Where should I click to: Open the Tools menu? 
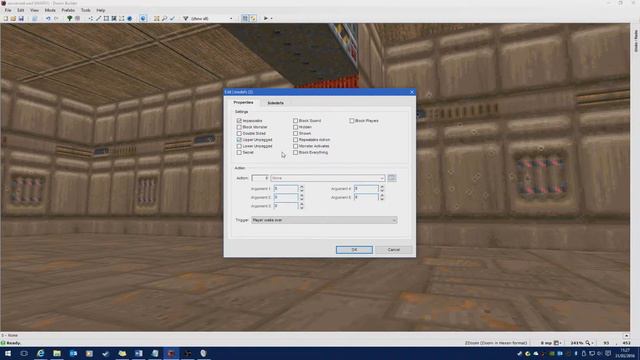[x=86, y=10]
